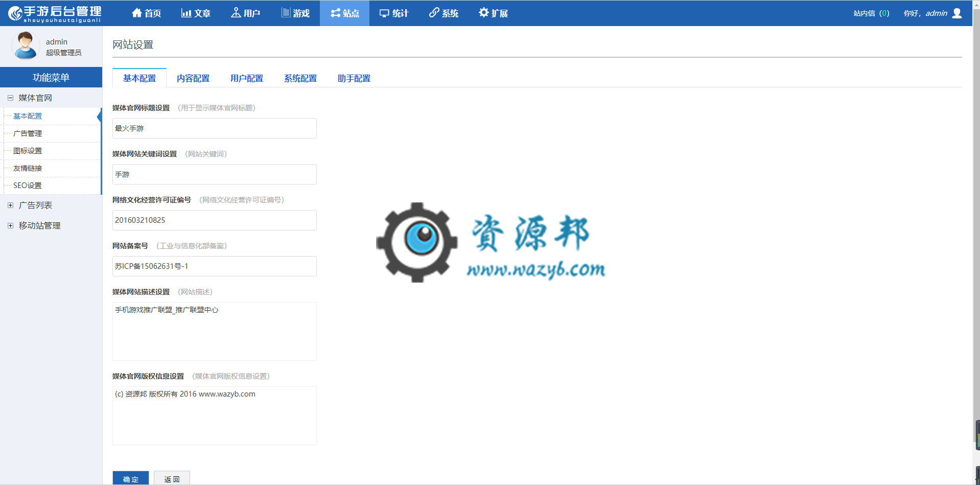Click the 超级管理员 role label
This screenshot has height=485, width=980.
(64, 53)
